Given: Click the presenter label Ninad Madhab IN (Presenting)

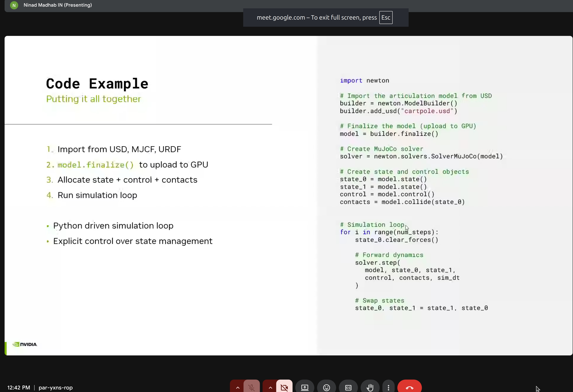Looking at the screenshot, I should [58, 5].
